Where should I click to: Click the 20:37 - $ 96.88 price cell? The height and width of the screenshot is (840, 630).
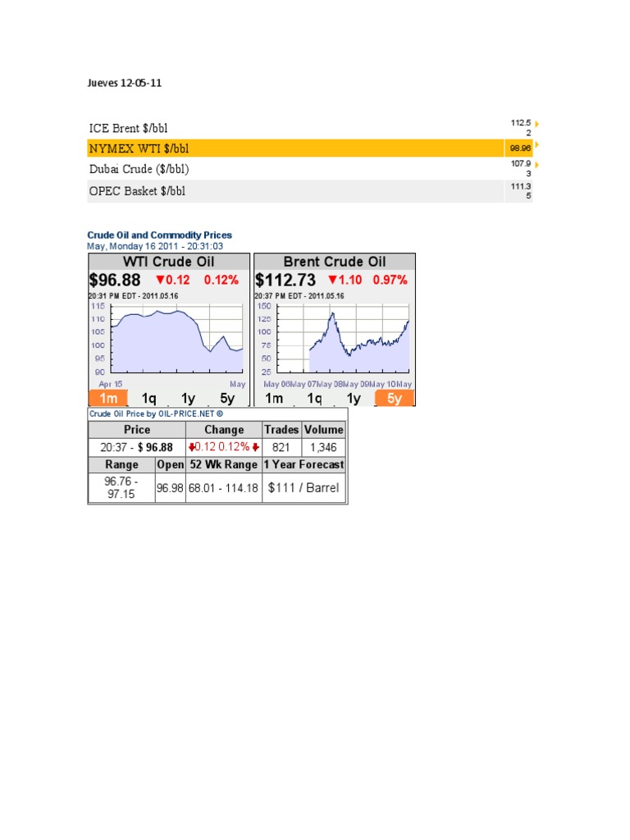137,447
